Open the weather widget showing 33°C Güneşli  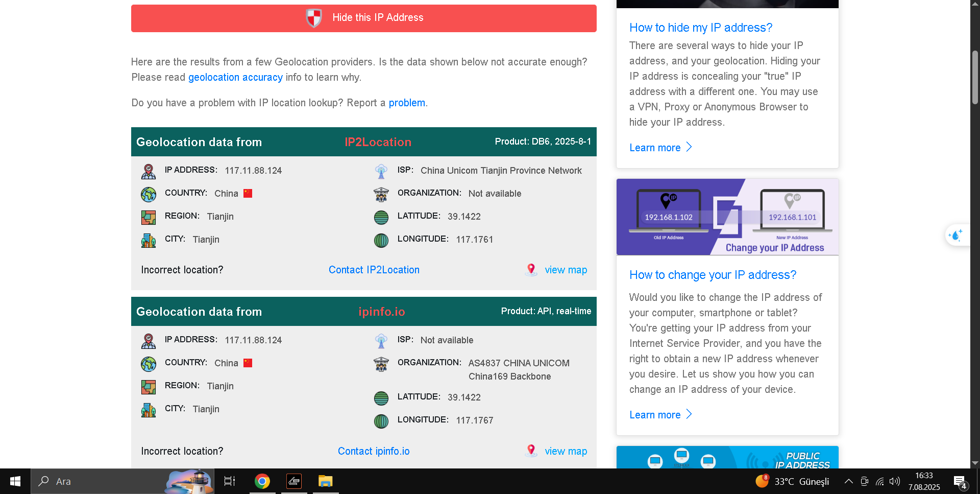pos(792,481)
